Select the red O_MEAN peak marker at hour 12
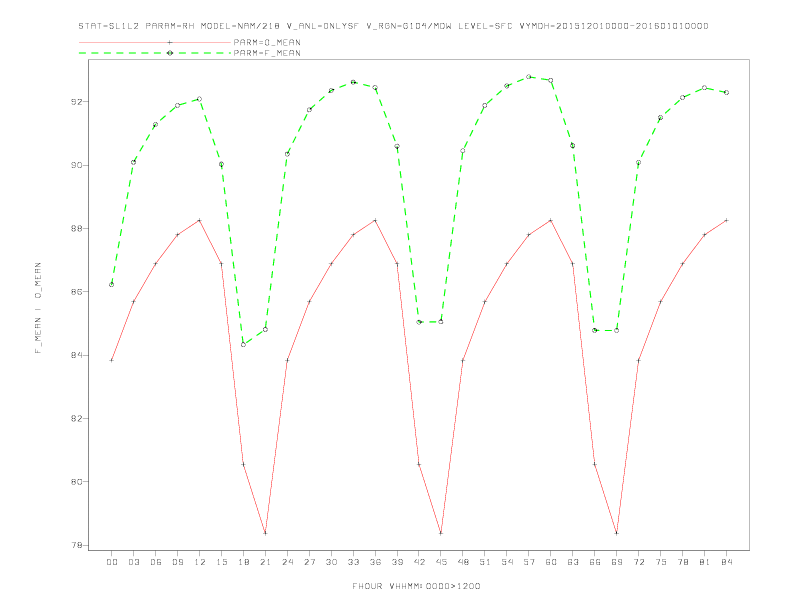 coord(200,220)
